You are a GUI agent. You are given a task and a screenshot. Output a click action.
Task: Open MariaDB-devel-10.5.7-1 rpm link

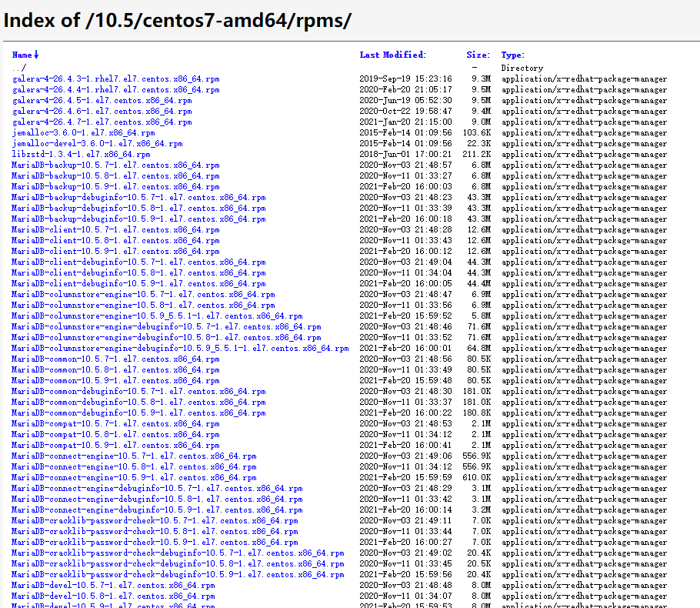click(x=113, y=585)
